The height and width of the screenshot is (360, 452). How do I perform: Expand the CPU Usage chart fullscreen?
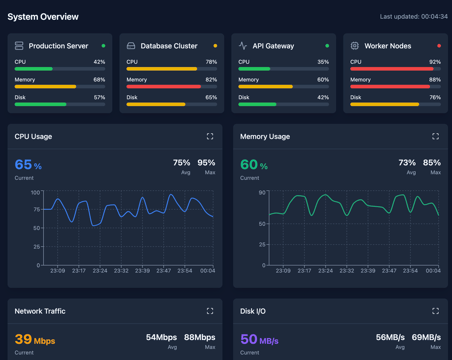tap(210, 136)
